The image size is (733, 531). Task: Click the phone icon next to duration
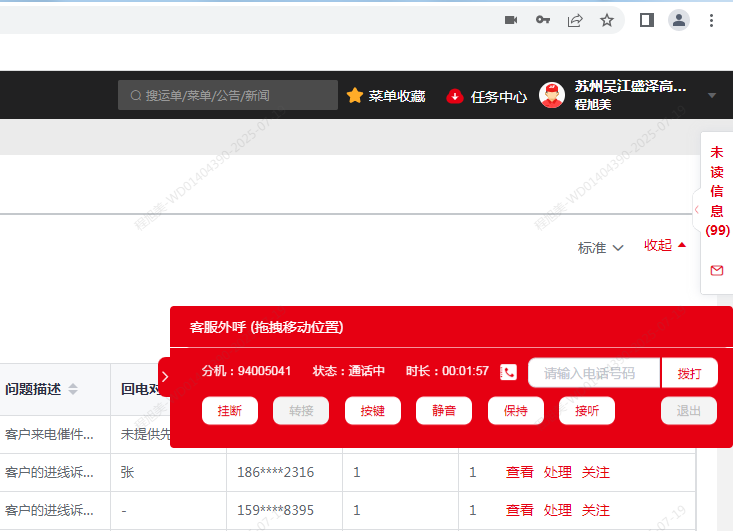[509, 372]
